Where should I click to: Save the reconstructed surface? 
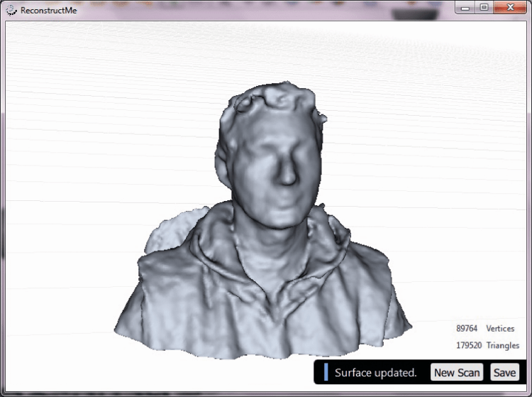tap(504, 372)
